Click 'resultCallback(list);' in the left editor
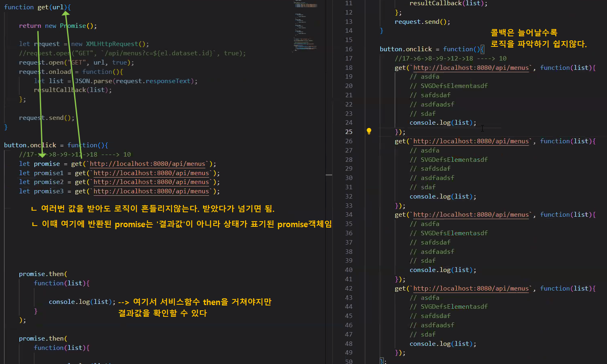The height and width of the screenshot is (364, 607). 73,90
